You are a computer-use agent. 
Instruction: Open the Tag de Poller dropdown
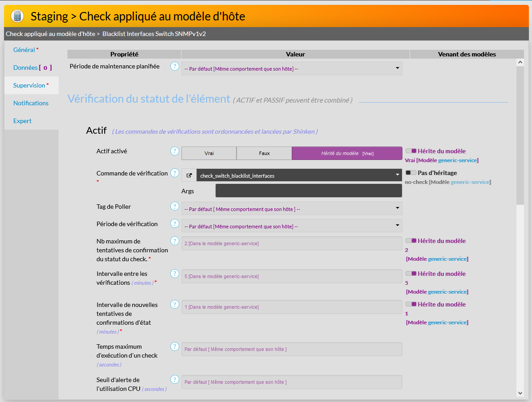click(292, 209)
